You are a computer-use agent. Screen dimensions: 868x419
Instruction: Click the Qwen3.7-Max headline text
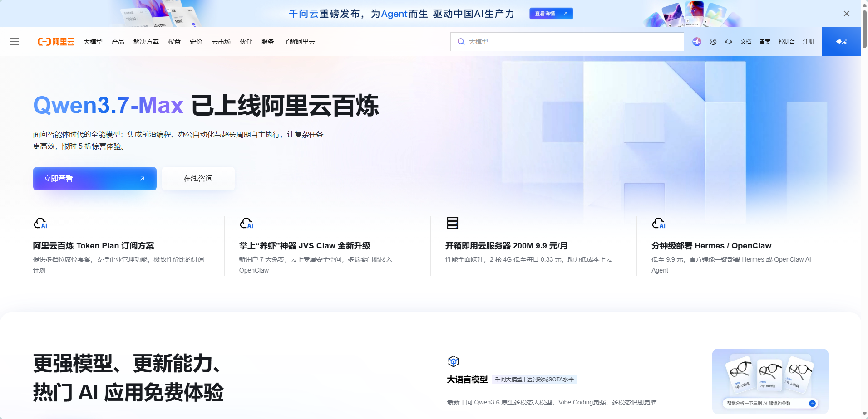click(x=108, y=105)
